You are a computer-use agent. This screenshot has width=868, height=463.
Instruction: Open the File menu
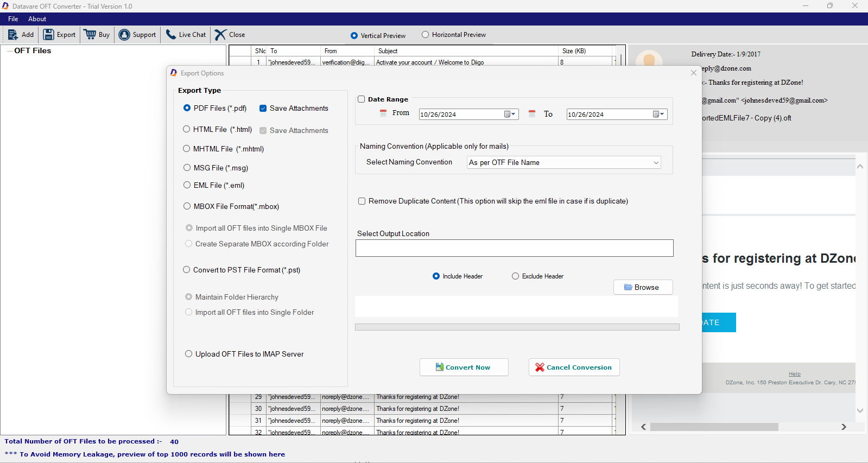tap(13, 19)
